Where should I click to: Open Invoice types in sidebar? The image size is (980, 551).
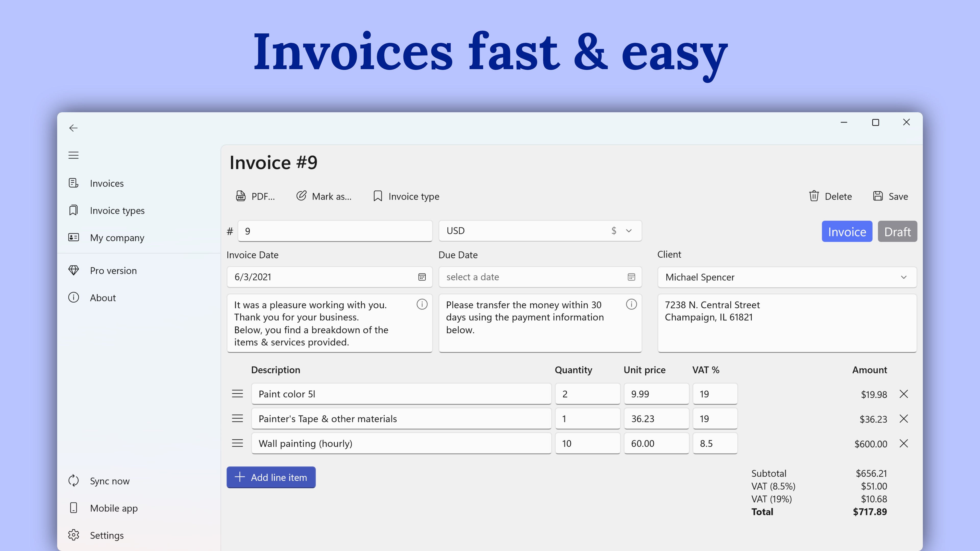coord(117,211)
